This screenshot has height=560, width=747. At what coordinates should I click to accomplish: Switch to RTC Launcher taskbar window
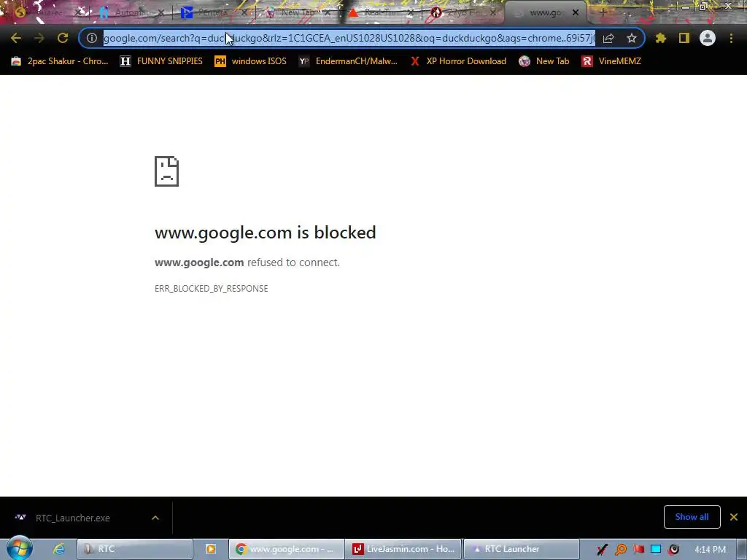(522, 549)
